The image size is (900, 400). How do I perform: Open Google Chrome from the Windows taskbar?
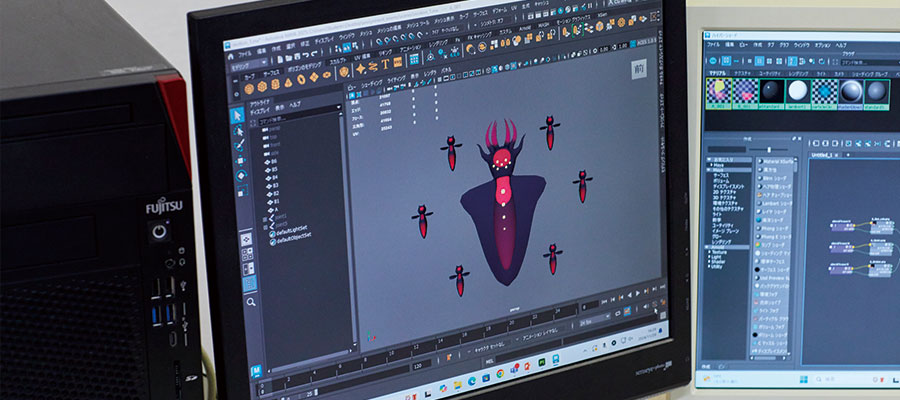coord(500,372)
